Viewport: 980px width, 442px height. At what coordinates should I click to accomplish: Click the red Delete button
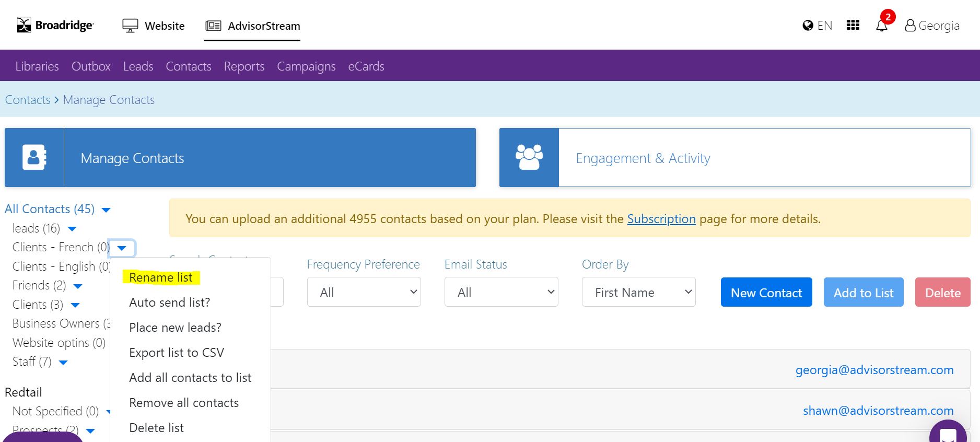click(943, 292)
